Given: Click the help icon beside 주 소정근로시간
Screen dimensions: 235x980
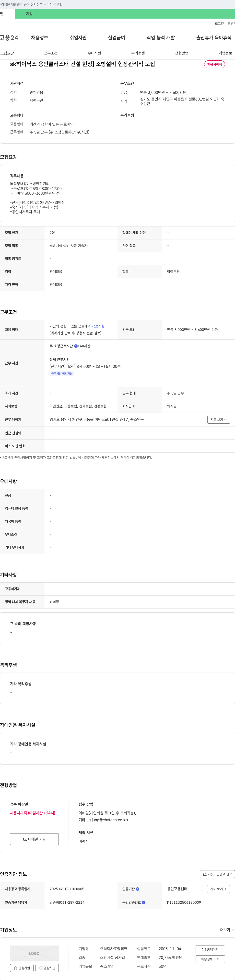Looking at the screenshot, I should click(76, 346).
